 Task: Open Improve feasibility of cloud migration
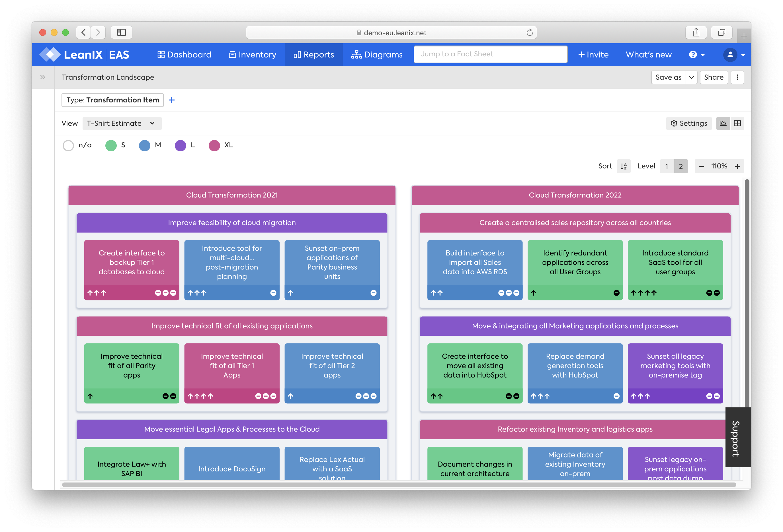point(232,223)
